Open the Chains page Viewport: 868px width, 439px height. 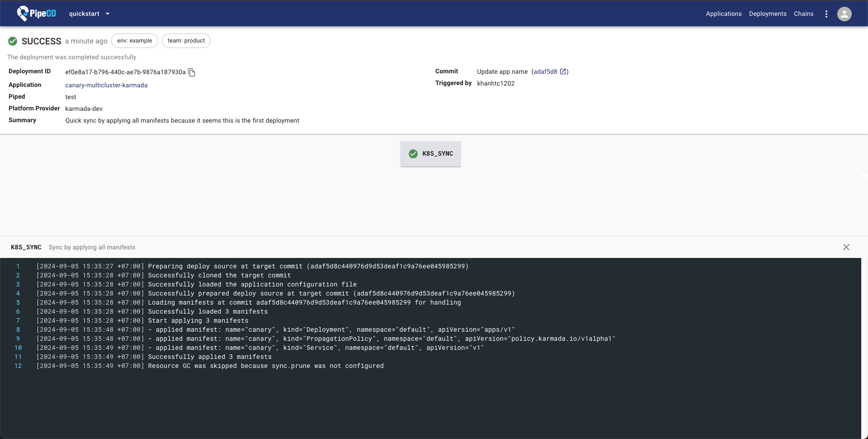(803, 14)
